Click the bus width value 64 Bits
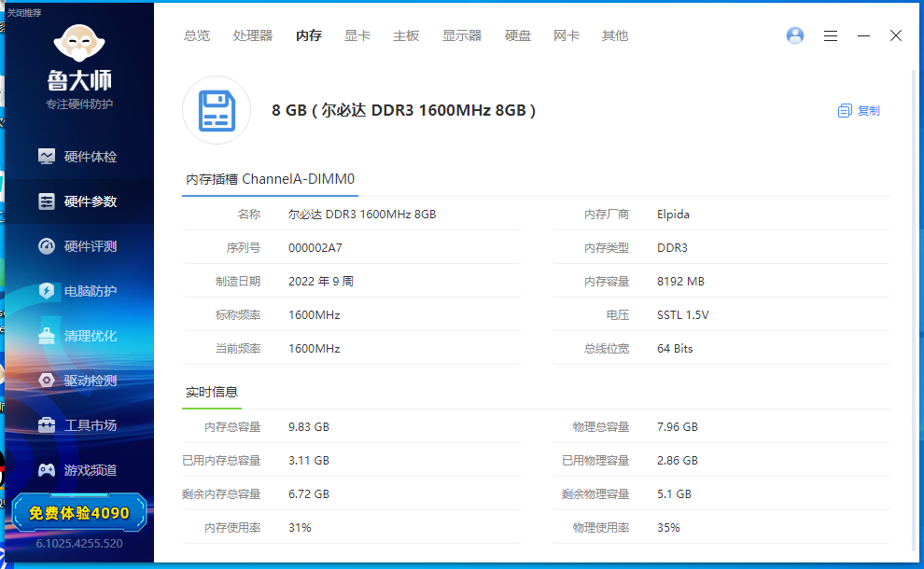924x569 pixels. pyautogui.click(x=675, y=349)
